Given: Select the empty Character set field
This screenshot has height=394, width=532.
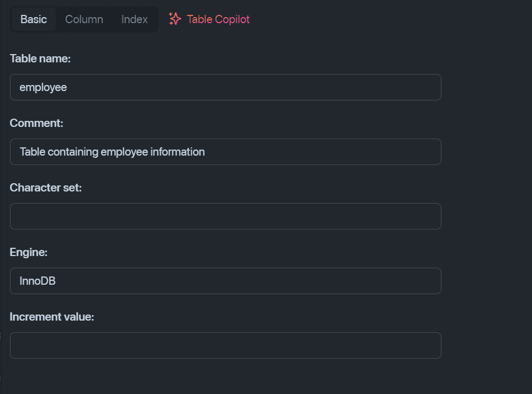Looking at the screenshot, I should (225, 216).
